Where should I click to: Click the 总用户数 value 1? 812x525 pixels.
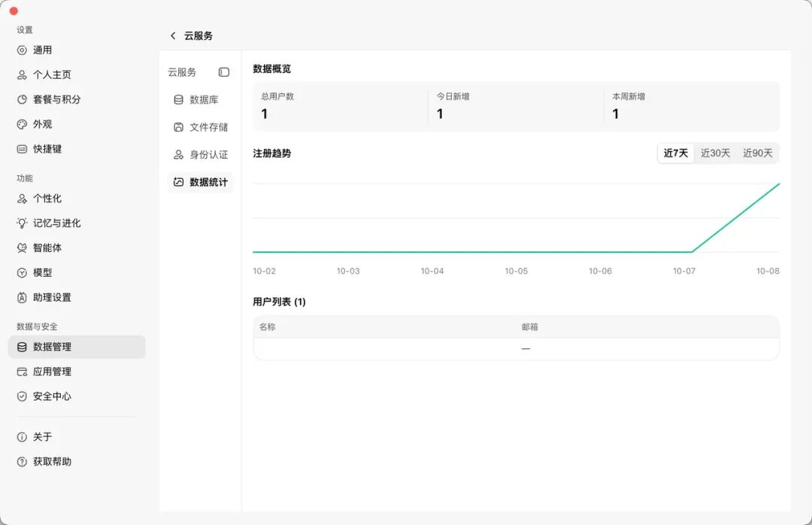coord(265,114)
